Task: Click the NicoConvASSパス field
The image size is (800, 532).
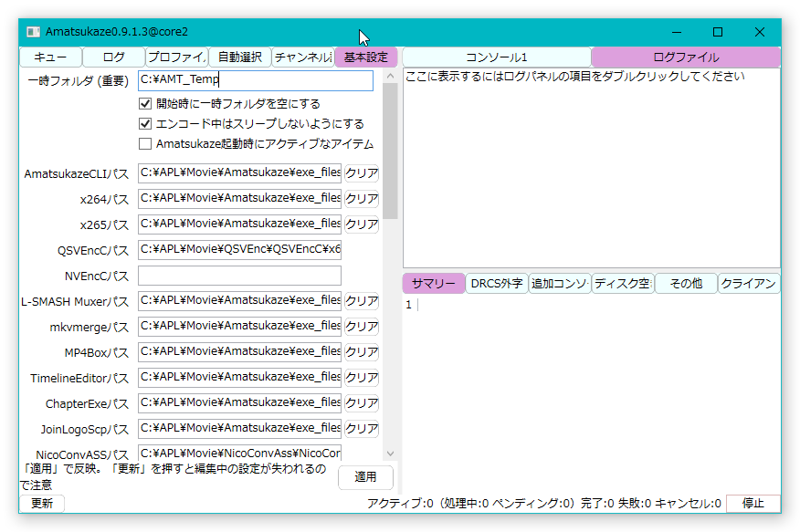Action: click(239, 453)
